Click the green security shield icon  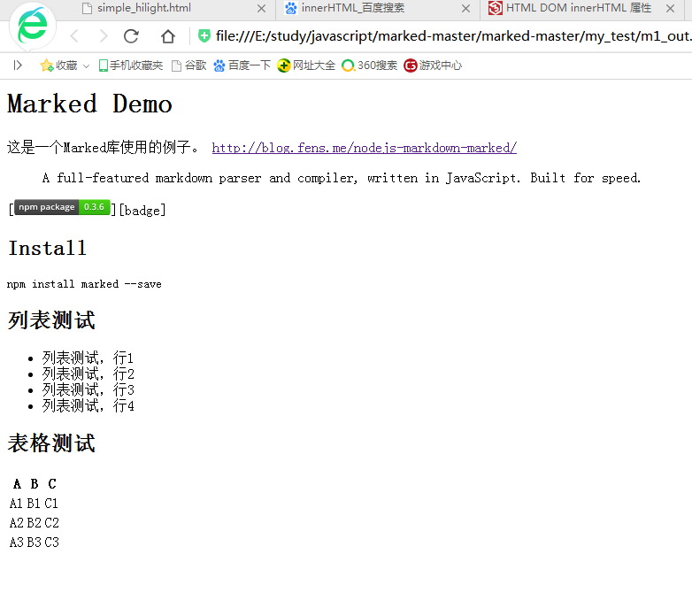coord(204,35)
